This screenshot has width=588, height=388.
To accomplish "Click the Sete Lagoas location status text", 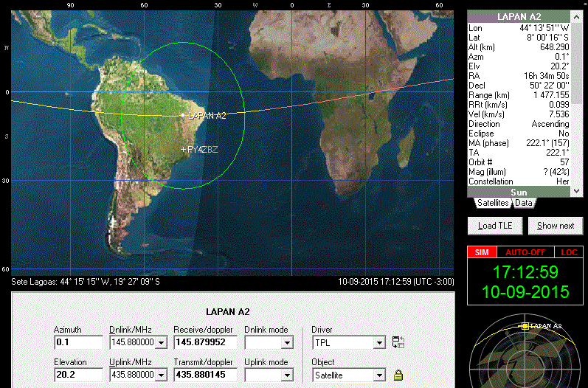I will pos(86,282).
